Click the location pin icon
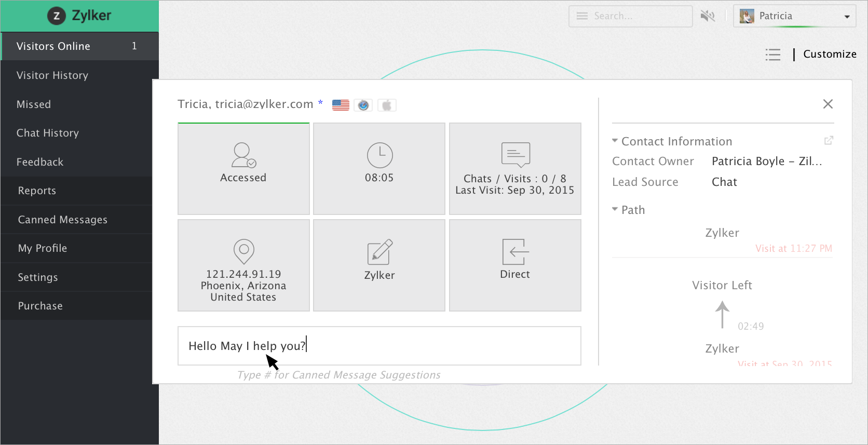Screen dimensions: 868x445 243,252
